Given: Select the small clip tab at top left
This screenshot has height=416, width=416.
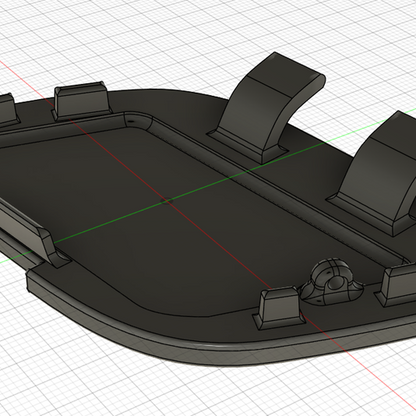Looking at the screenshot, I should coord(81,100).
